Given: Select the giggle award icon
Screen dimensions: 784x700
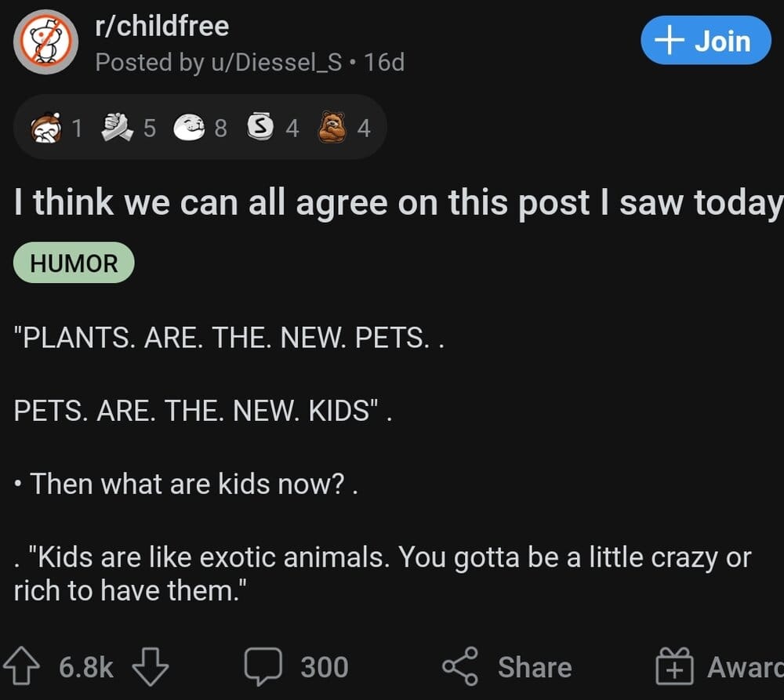Looking at the screenshot, I should point(47,127).
